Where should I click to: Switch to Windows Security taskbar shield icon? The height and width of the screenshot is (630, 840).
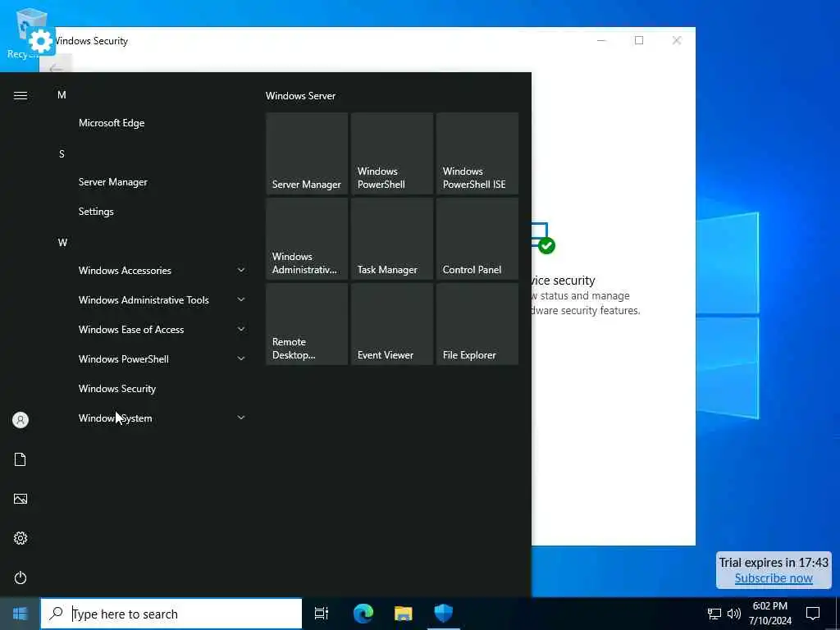click(x=444, y=614)
